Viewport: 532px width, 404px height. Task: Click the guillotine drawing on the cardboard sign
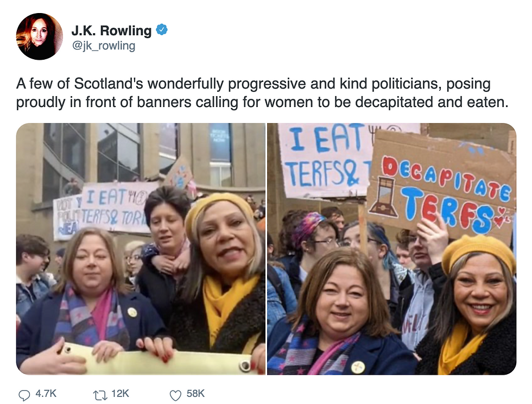point(384,197)
